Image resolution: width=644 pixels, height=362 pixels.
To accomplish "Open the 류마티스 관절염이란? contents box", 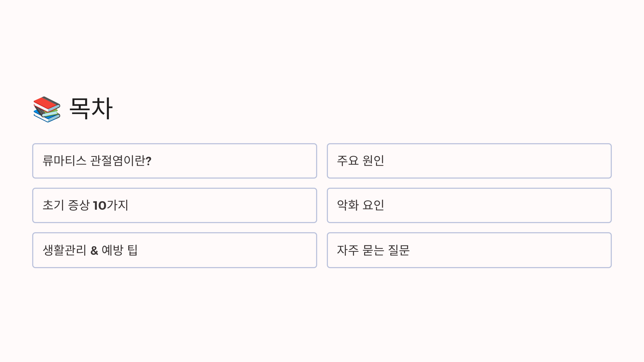I will [x=175, y=161].
